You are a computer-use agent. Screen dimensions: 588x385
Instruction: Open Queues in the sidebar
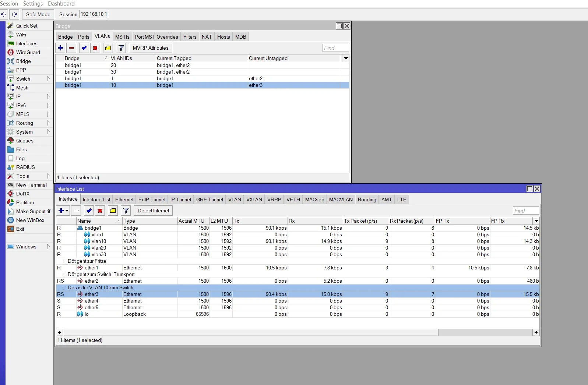click(x=25, y=141)
